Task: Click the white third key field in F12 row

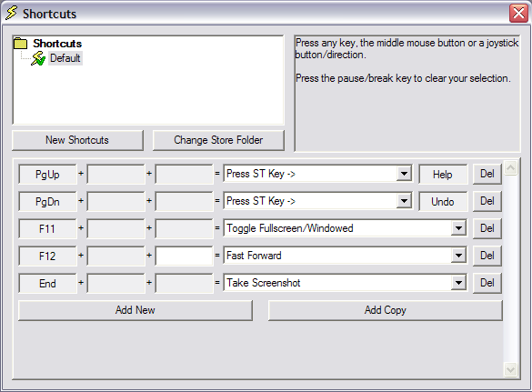Action: coord(184,256)
